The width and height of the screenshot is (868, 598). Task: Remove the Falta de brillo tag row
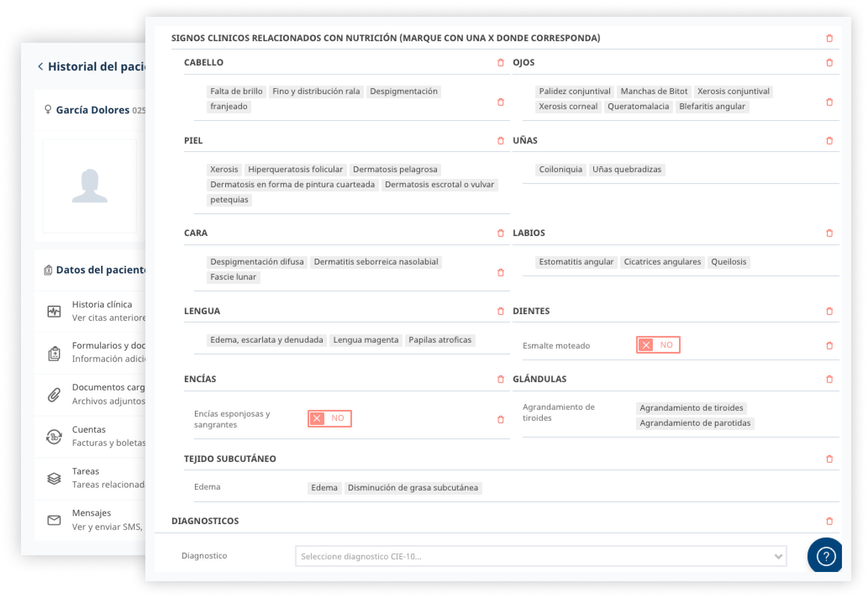tap(500, 102)
